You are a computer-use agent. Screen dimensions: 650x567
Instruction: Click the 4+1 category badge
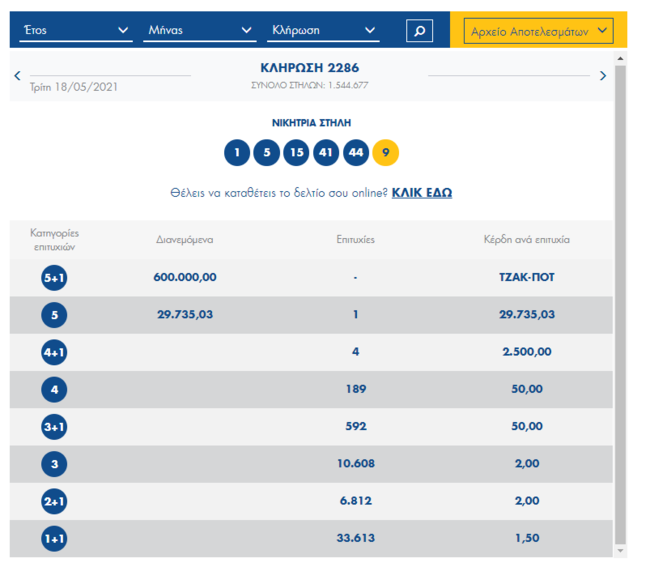tap(54, 352)
